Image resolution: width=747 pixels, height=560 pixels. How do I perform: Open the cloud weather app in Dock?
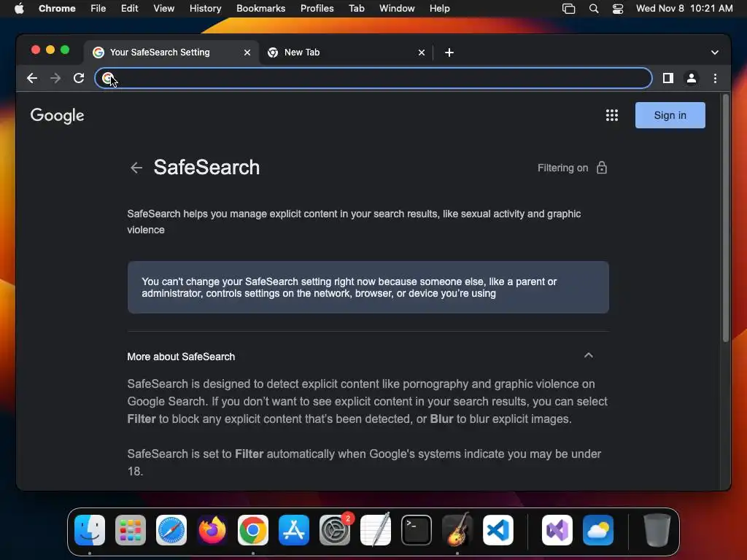coord(598,530)
